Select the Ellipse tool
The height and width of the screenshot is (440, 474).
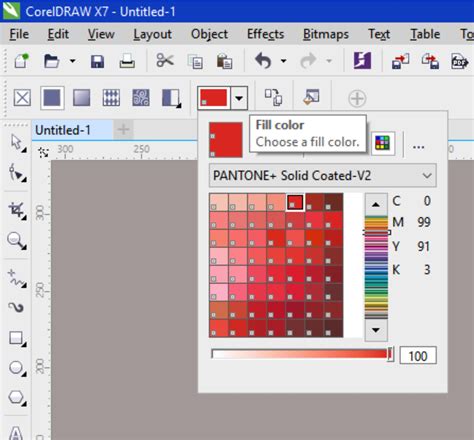(x=17, y=368)
